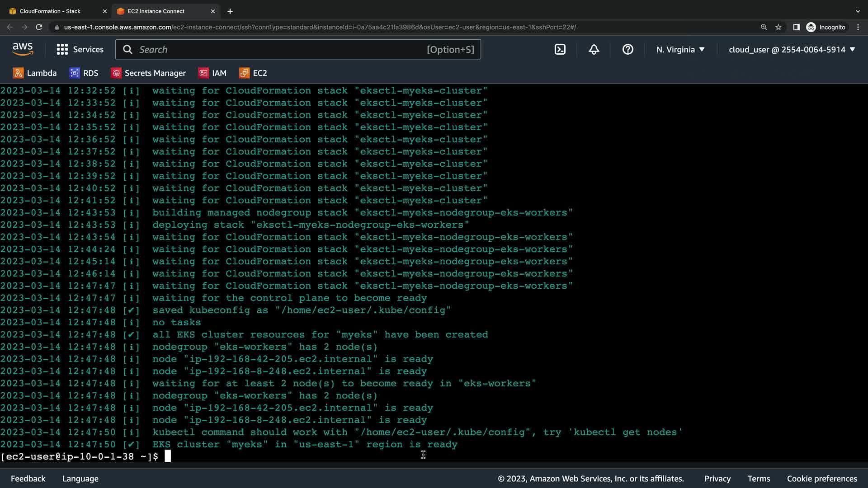This screenshot has width=868, height=488.
Task: Expand the browser tab list chevron
Action: tap(858, 11)
